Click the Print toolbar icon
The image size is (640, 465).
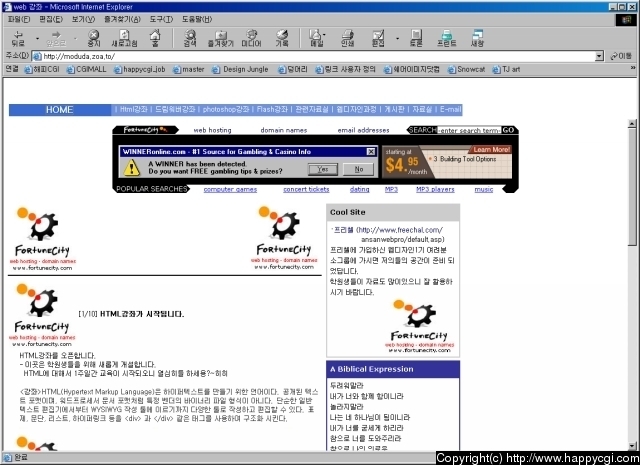(347, 38)
